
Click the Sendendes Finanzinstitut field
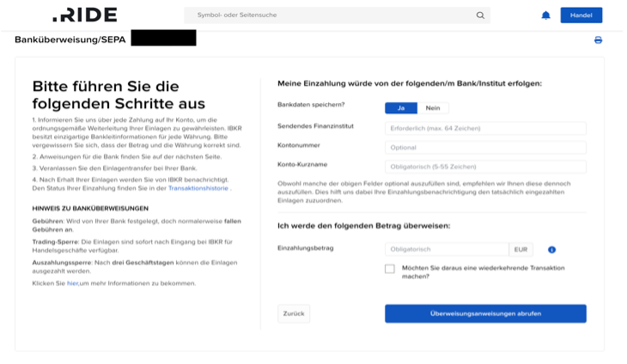485,128
